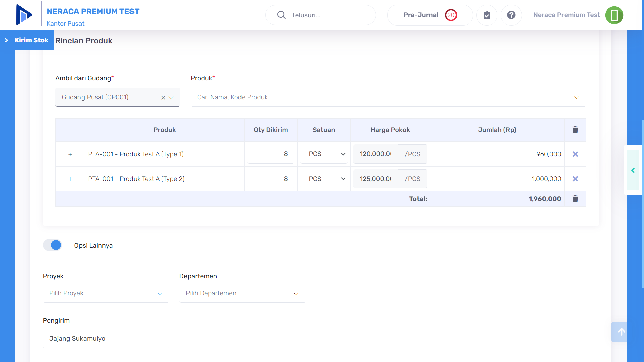Click trash icon in the Total row
This screenshot has width=644, height=362.
click(575, 199)
